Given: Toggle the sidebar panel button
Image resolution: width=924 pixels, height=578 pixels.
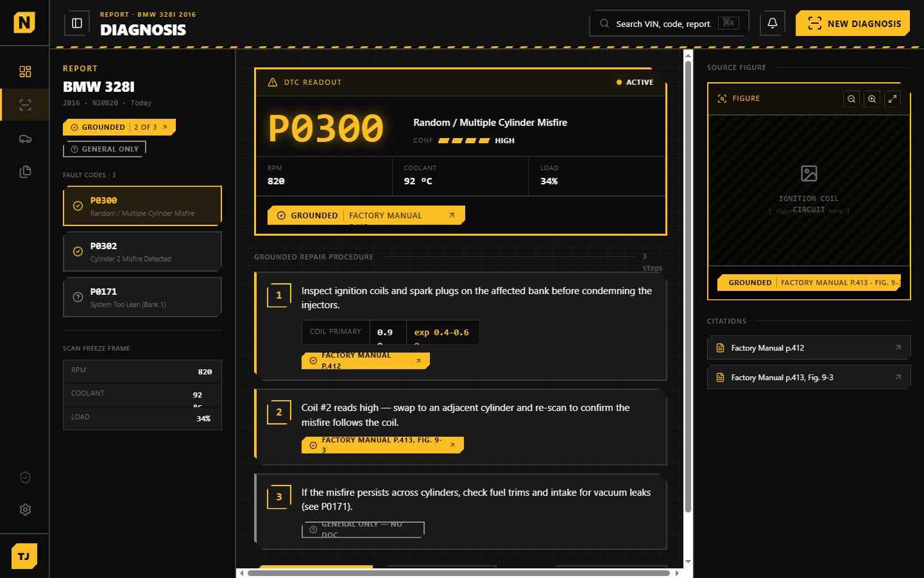Looking at the screenshot, I should point(77,23).
